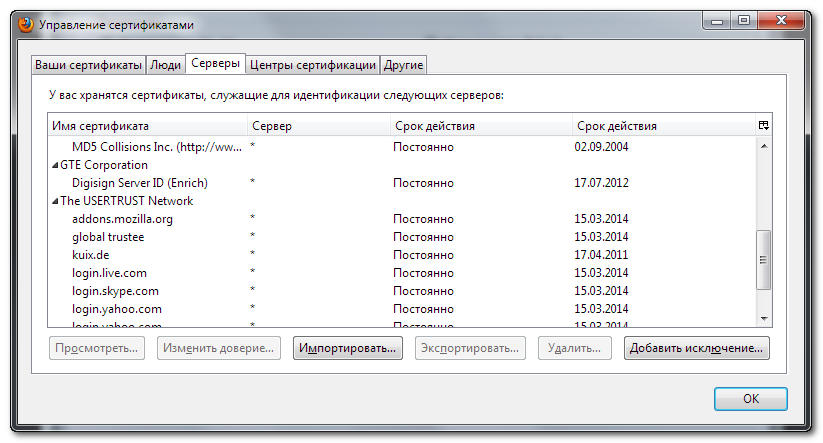Select the Серверы tab

pos(215,64)
